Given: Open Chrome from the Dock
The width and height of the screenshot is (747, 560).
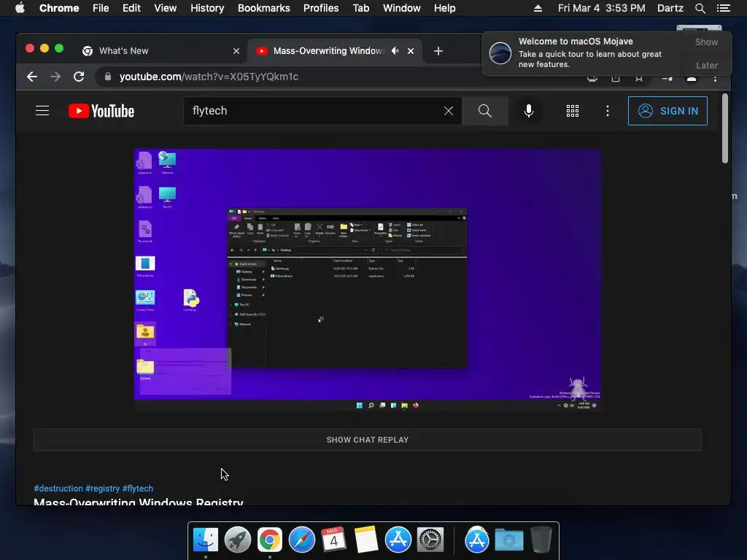Looking at the screenshot, I should coord(270,540).
